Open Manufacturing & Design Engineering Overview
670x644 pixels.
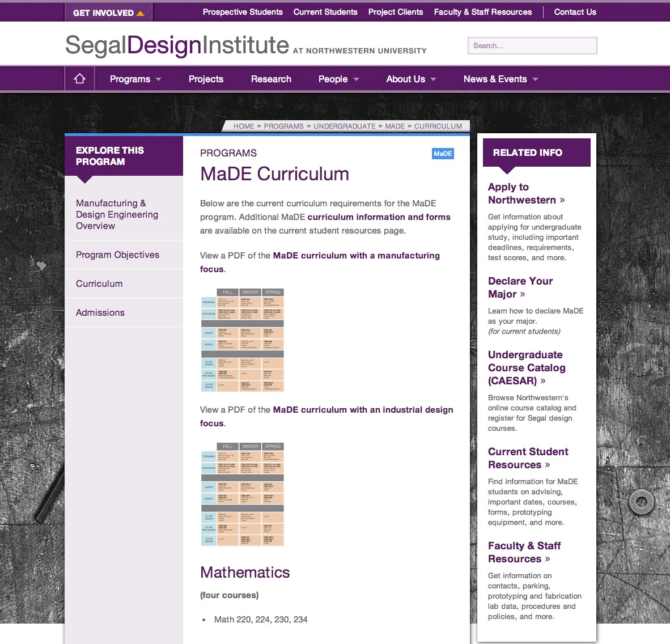117,214
